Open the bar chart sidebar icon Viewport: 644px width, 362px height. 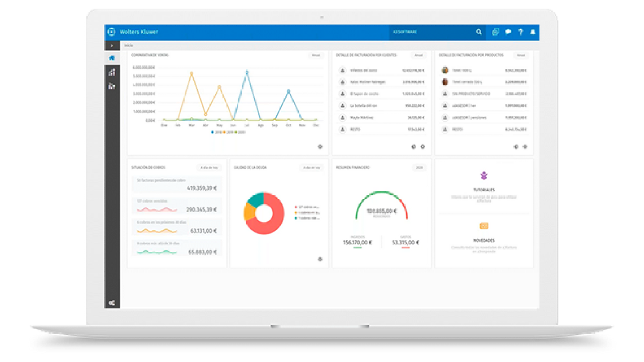112,72
